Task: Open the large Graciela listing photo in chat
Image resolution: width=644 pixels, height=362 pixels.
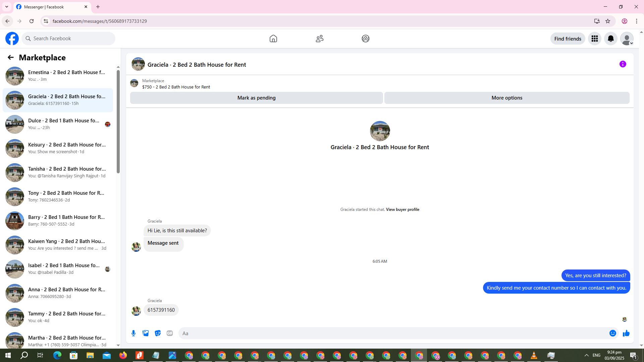Action: pyautogui.click(x=380, y=131)
